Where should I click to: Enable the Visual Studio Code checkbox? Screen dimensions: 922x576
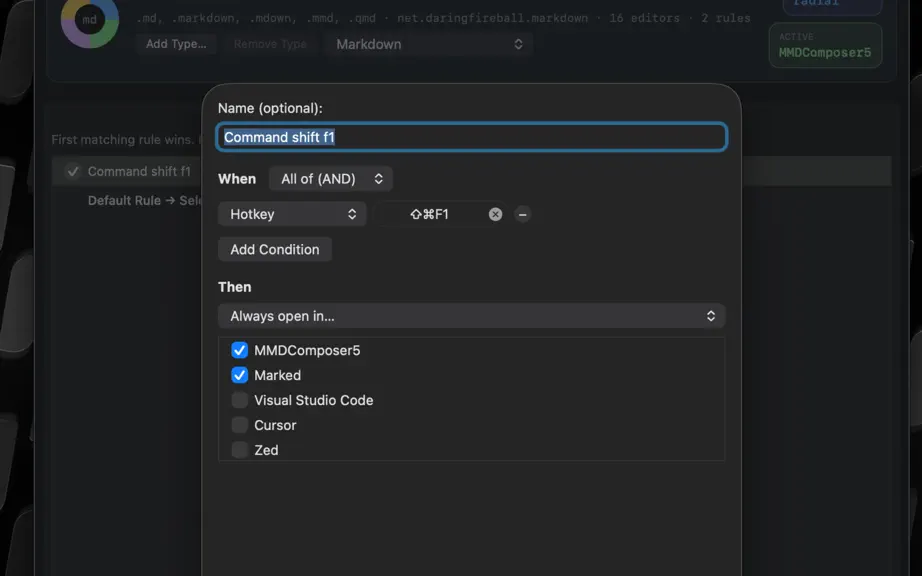pyautogui.click(x=239, y=400)
